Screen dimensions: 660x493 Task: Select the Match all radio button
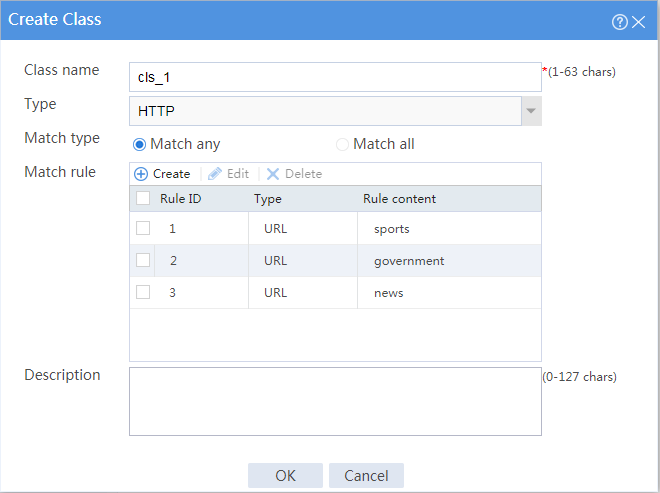(x=342, y=144)
